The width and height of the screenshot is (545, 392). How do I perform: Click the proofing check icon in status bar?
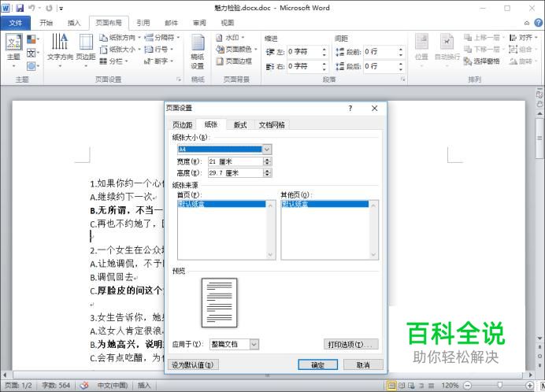point(84,385)
